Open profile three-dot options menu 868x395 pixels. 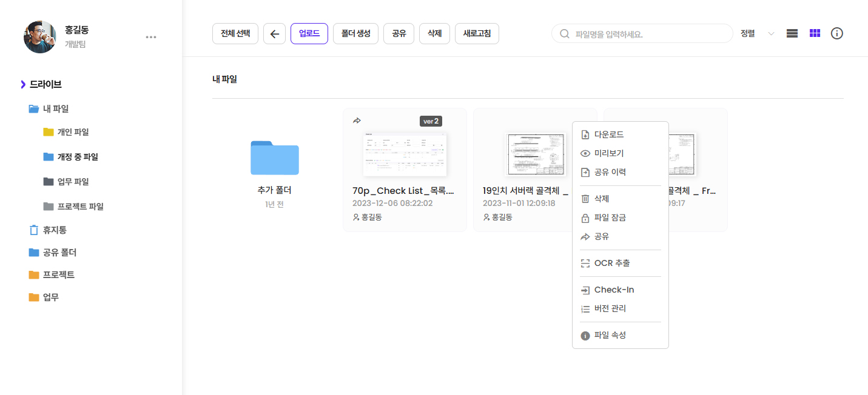click(x=151, y=37)
